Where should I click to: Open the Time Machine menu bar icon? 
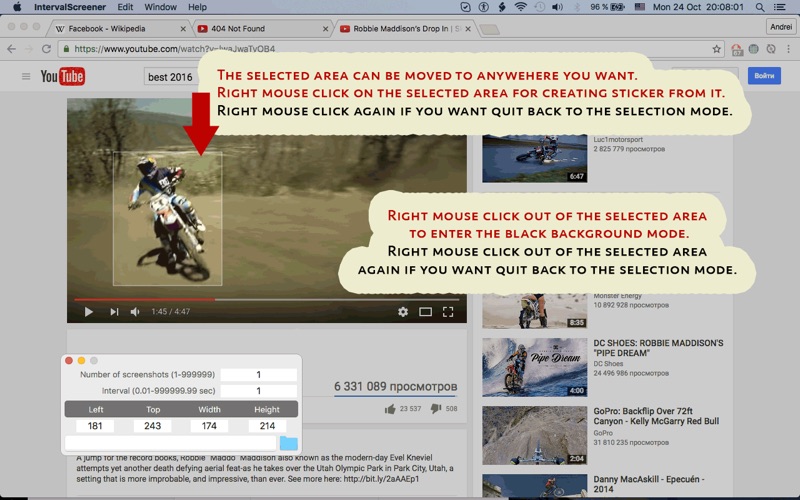pos(539,7)
